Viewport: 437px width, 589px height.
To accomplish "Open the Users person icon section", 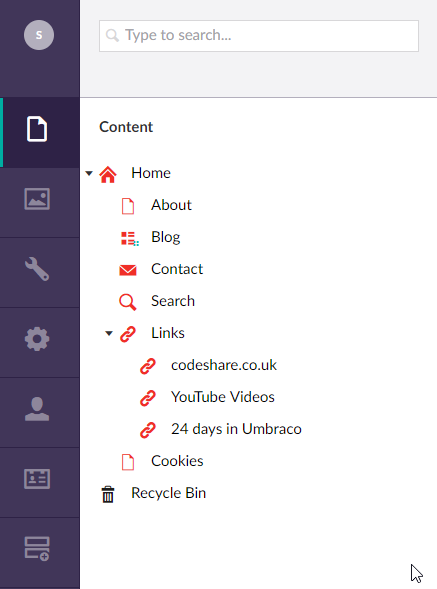I will pos(37,409).
